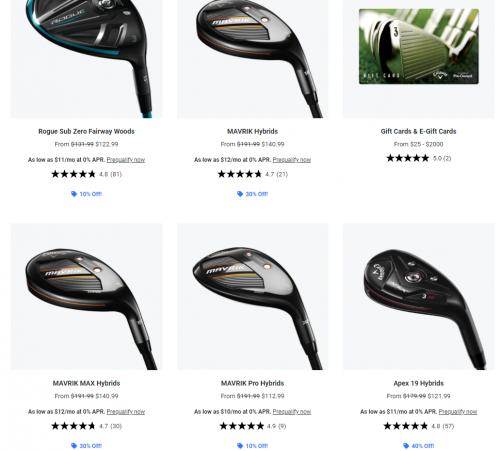This screenshot has width=500, height=451.
Task: Click Prequalify now under MAVRIK Hybrids
Action: point(292,160)
